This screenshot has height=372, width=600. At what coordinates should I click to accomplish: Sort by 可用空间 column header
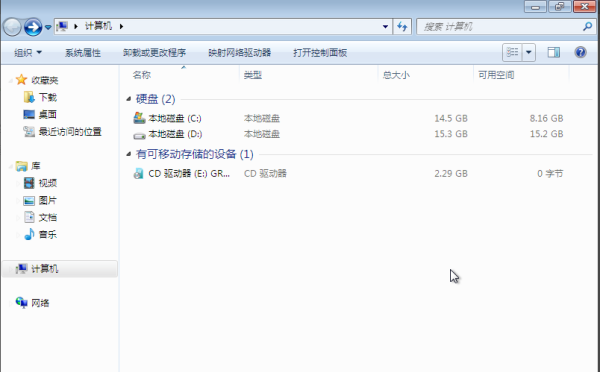click(496, 75)
